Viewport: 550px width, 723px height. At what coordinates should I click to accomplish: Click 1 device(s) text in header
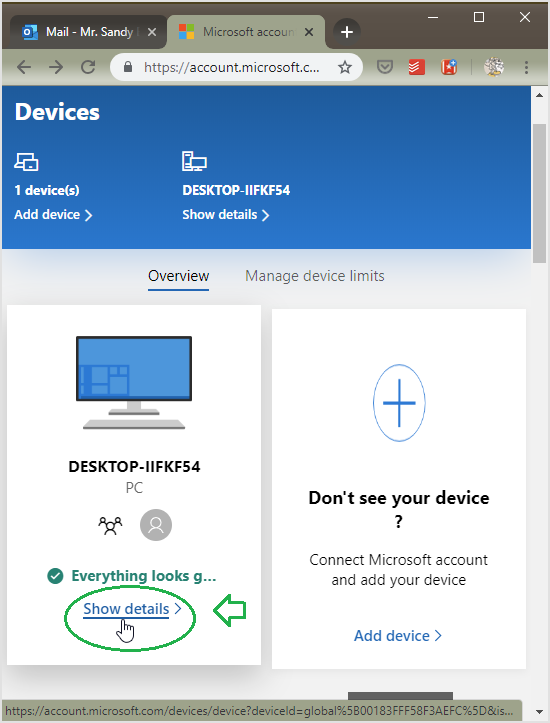pyautogui.click(x=47, y=190)
